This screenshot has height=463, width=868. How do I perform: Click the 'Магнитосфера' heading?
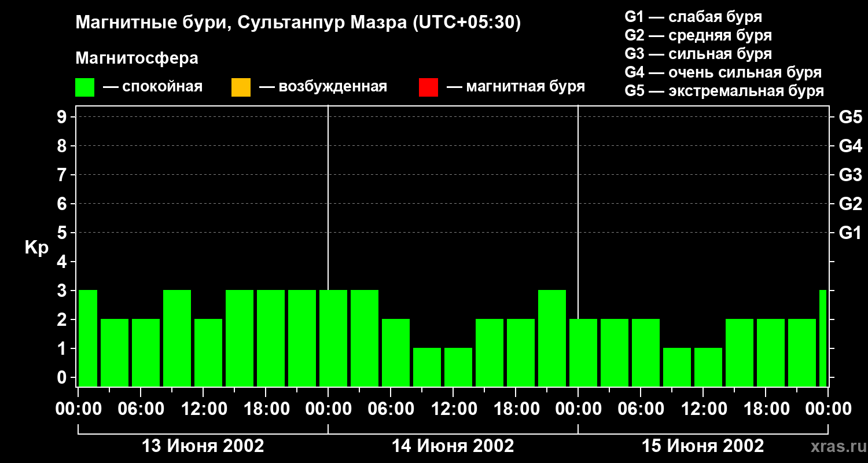point(137,58)
